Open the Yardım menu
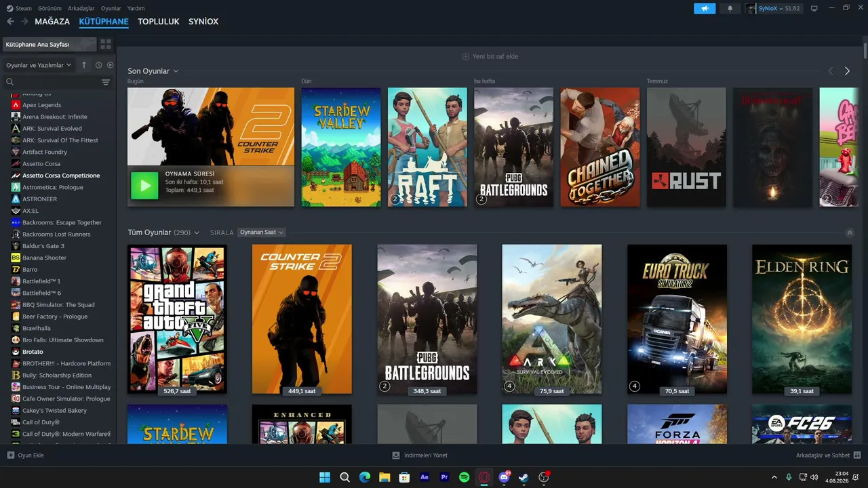The image size is (868, 488). 136,9
